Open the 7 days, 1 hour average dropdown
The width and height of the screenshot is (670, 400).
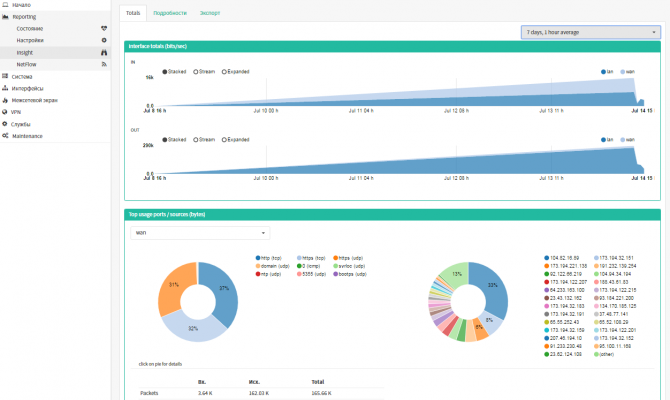[591, 32]
